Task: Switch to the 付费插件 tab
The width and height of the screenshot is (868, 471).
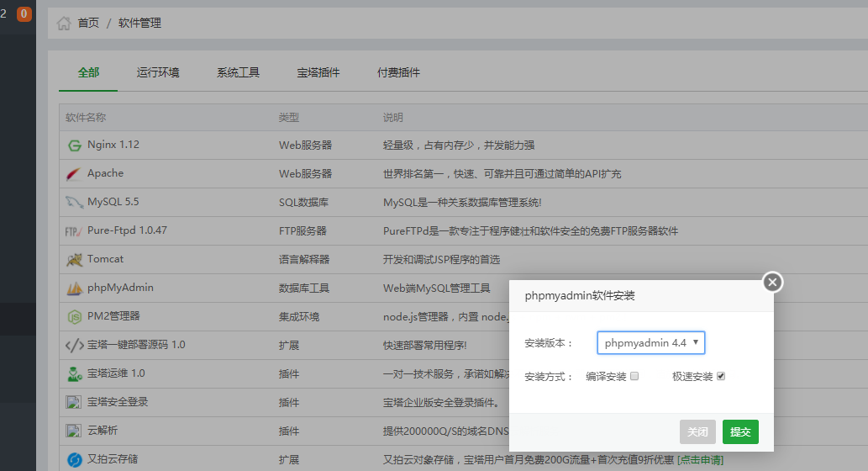Action: (398, 72)
